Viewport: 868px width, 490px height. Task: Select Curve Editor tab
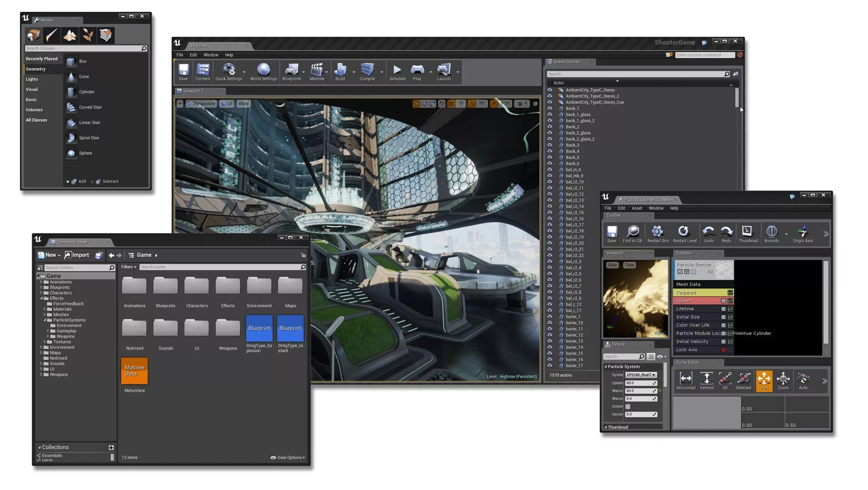(698, 362)
